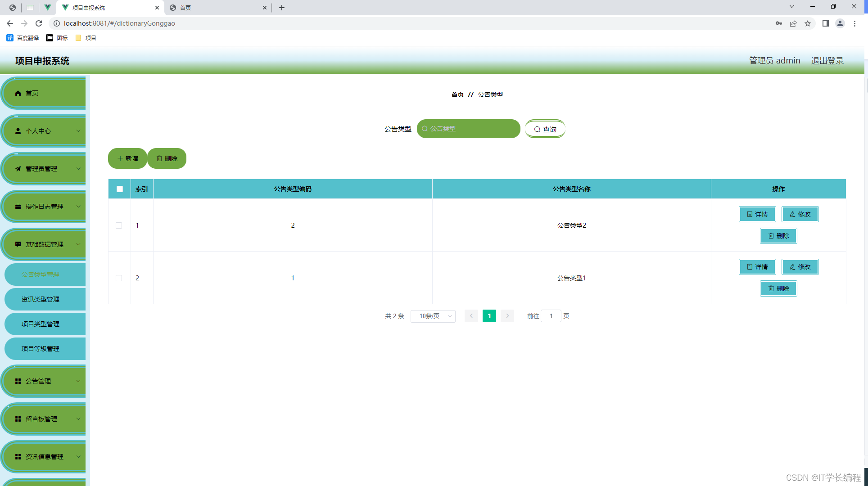Click 删除 for row 公告类型2

click(778, 236)
